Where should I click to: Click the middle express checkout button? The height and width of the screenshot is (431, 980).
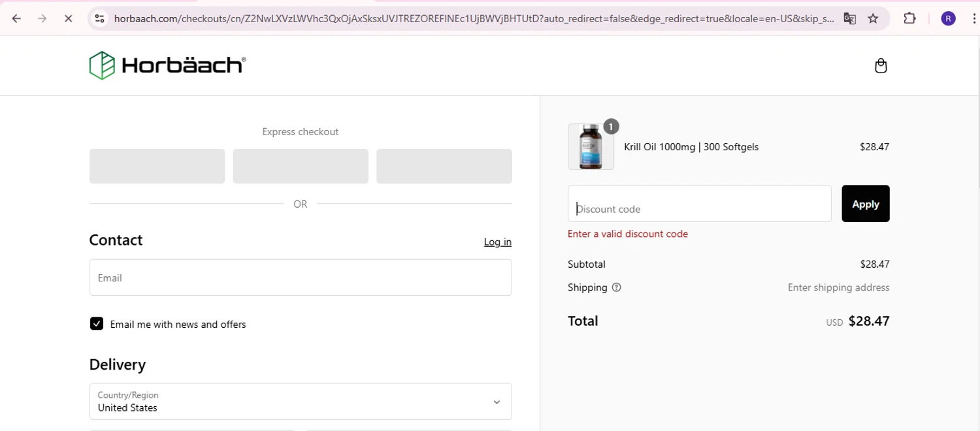pos(301,166)
